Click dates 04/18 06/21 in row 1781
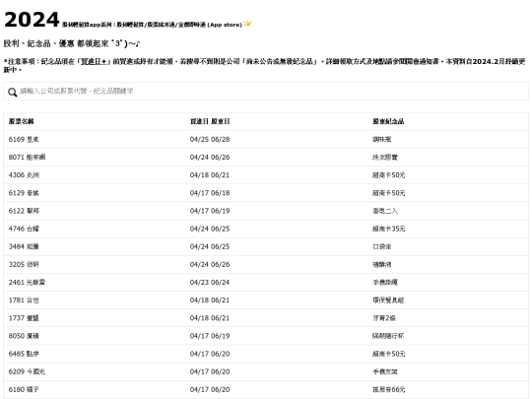The height and width of the screenshot is (399, 532). point(210,300)
